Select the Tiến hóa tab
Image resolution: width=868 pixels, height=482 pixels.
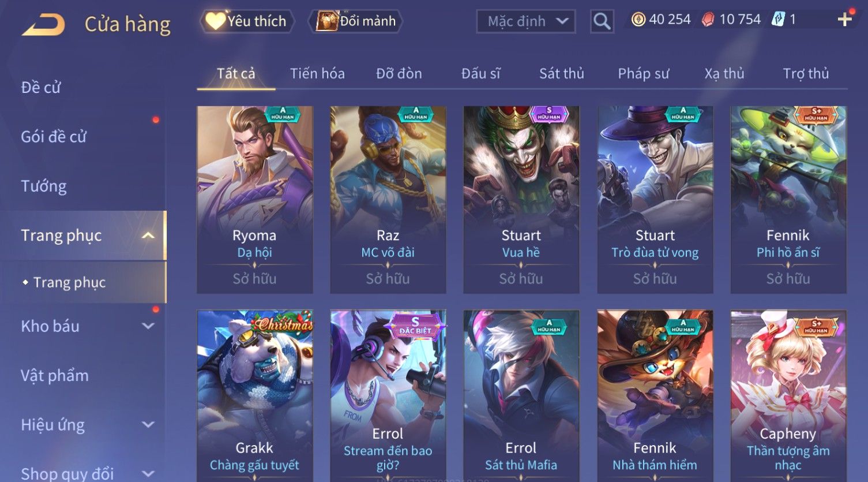click(317, 73)
